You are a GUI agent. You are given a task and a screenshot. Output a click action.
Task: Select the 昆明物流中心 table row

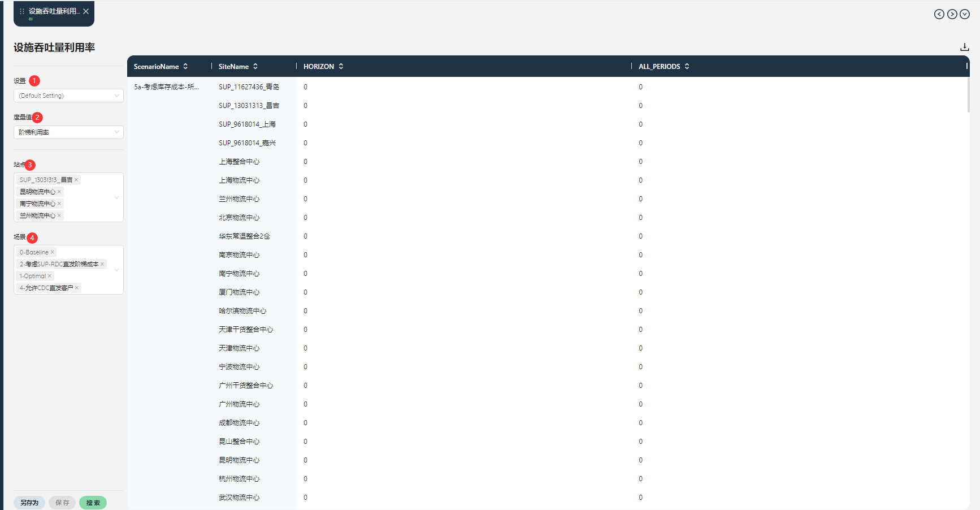pos(548,460)
